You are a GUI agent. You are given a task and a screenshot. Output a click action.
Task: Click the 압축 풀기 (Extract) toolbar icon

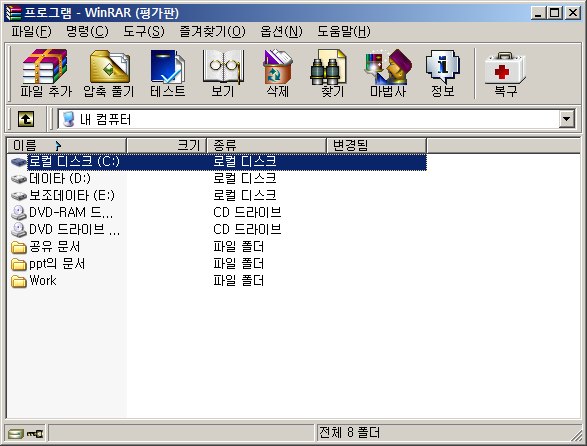point(109,73)
